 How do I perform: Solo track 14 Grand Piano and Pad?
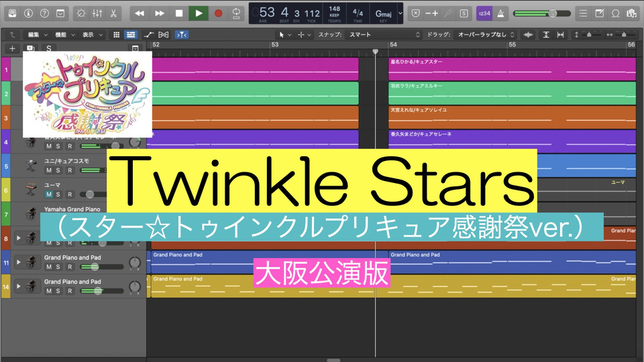point(58,291)
